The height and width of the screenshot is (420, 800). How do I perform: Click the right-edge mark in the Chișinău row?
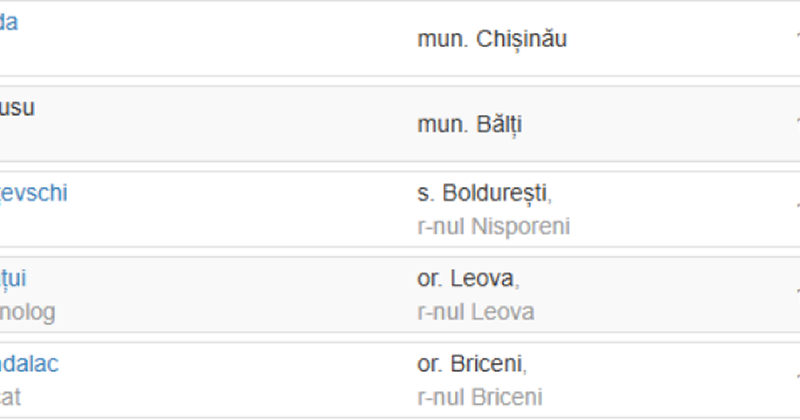pos(796,36)
